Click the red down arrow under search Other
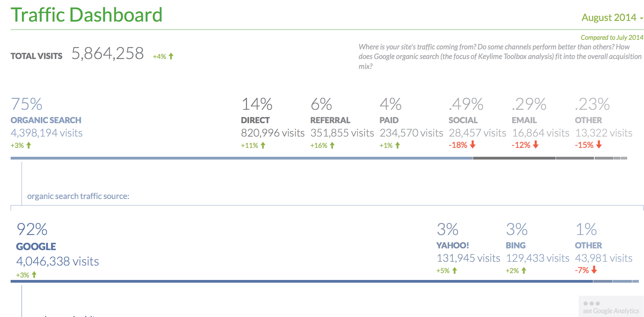The width and height of the screenshot is (644, 317). [x=594, y=270]
